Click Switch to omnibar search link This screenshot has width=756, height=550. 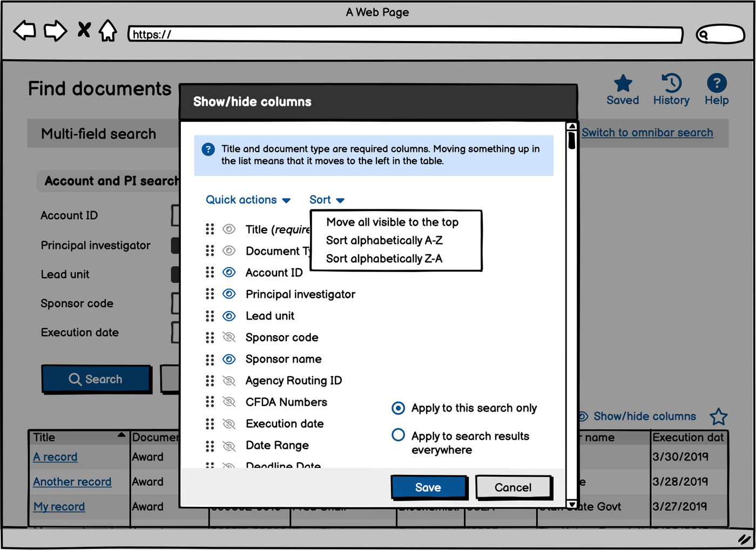[x=647, y=133]
